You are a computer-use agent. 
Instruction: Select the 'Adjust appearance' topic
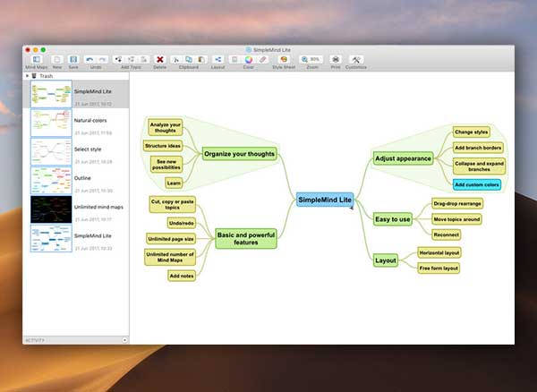[x=403, y=158]
